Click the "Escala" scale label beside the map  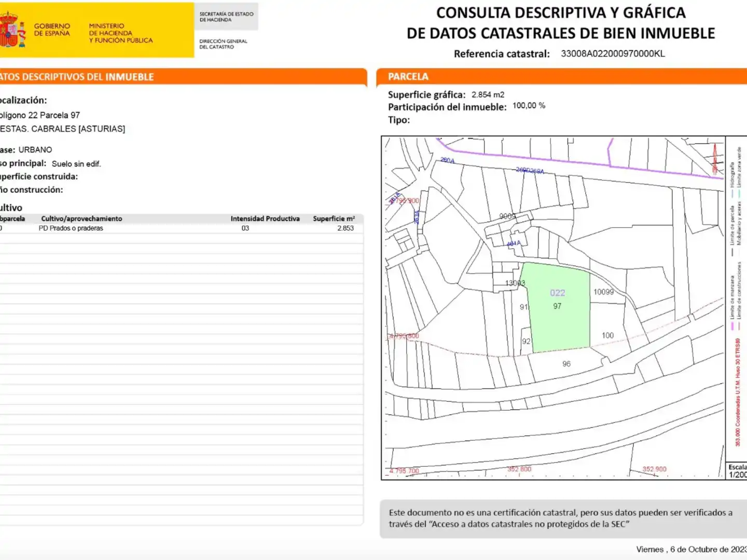click(738, 467)
